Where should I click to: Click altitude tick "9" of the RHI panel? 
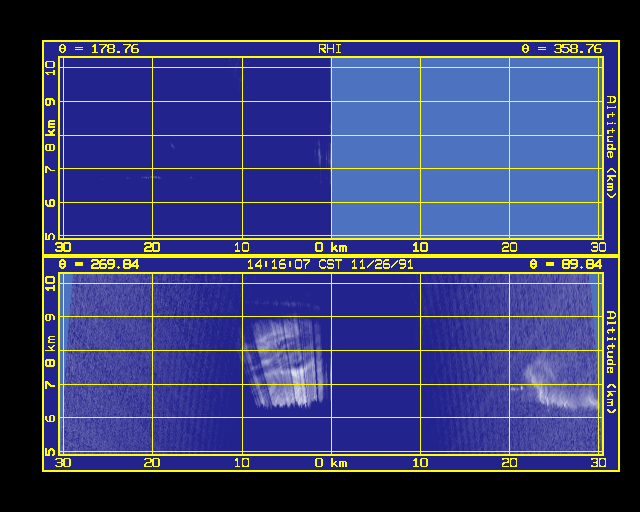50,102
